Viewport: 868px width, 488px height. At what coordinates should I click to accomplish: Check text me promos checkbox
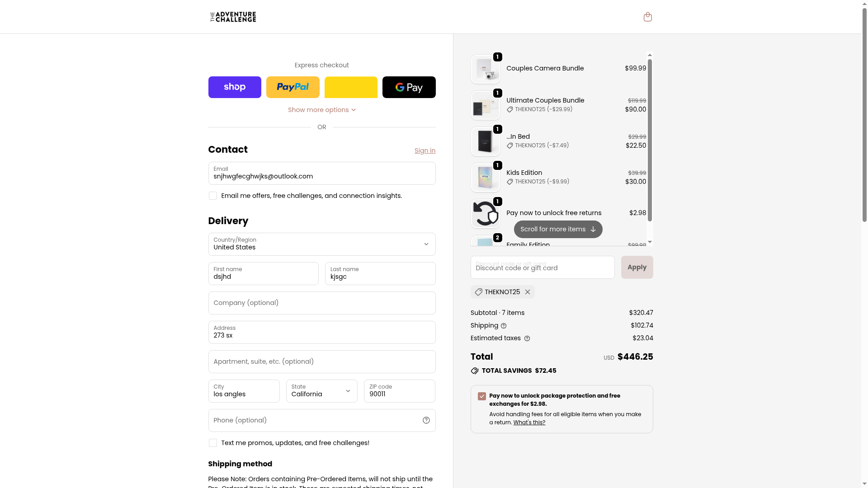click(213, 443)
